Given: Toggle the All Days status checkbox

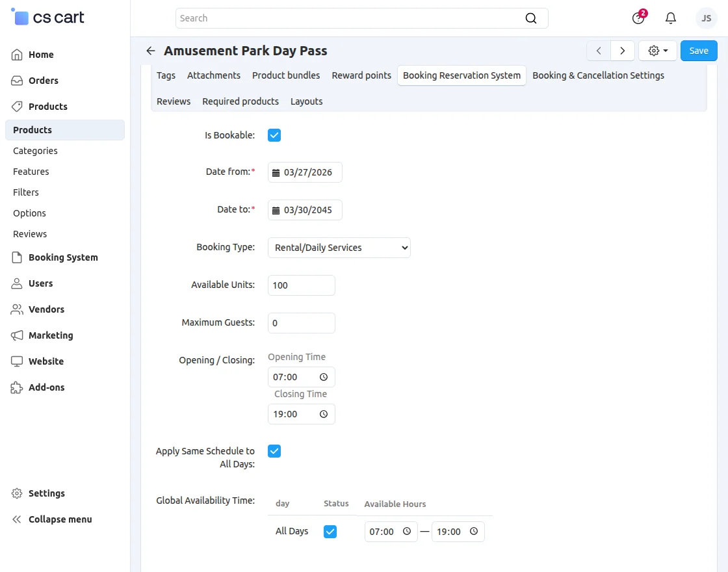Looking at the screenshot, I should click(x=330, y=532).
